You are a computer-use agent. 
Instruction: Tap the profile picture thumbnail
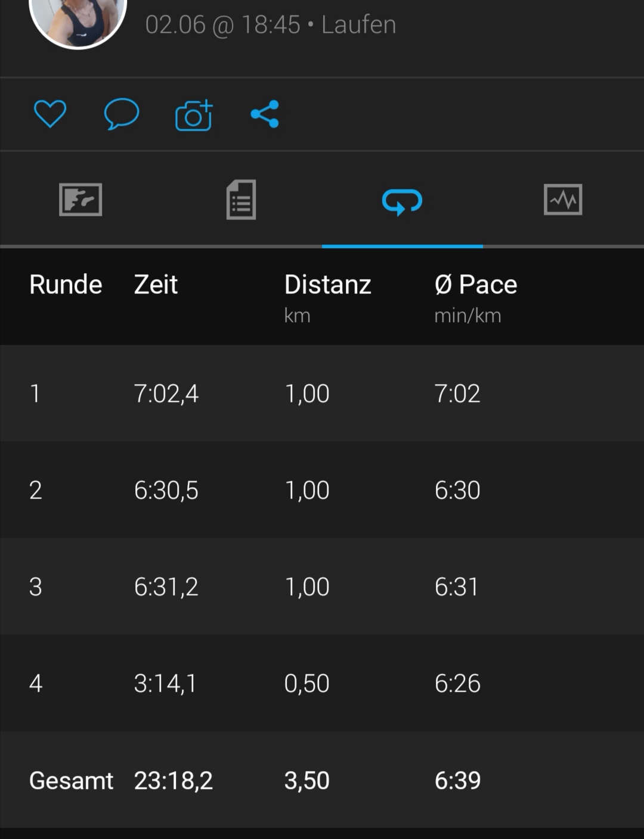78,21
